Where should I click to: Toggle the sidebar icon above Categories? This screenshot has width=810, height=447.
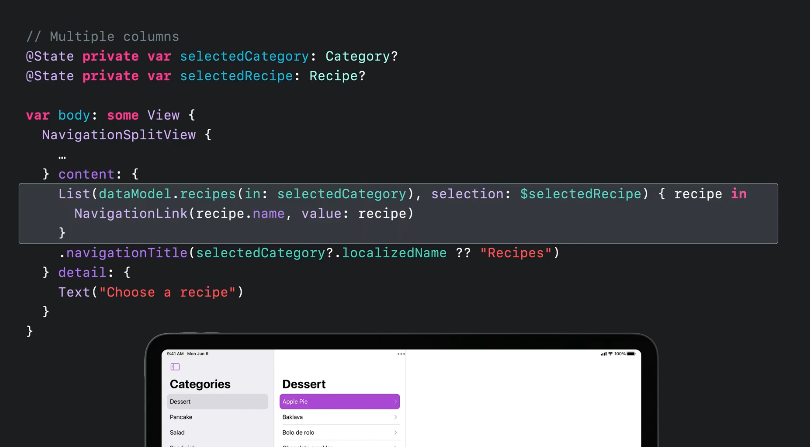point(175,367)
